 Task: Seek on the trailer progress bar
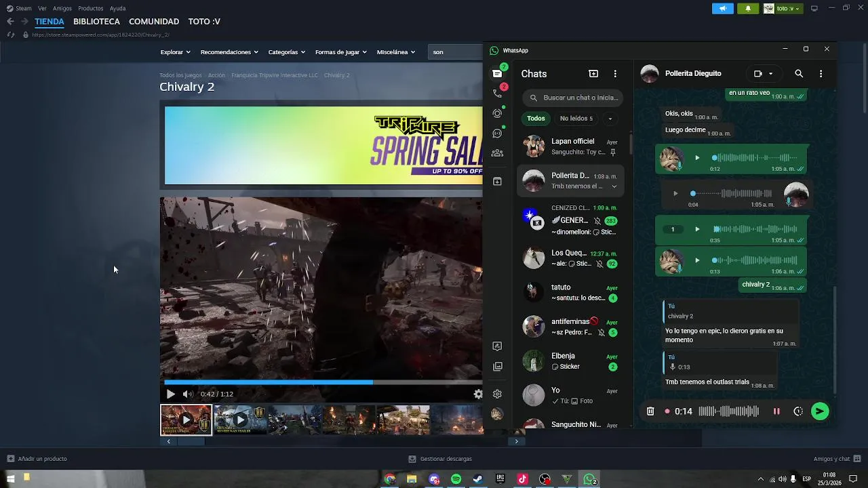point(323,382)
